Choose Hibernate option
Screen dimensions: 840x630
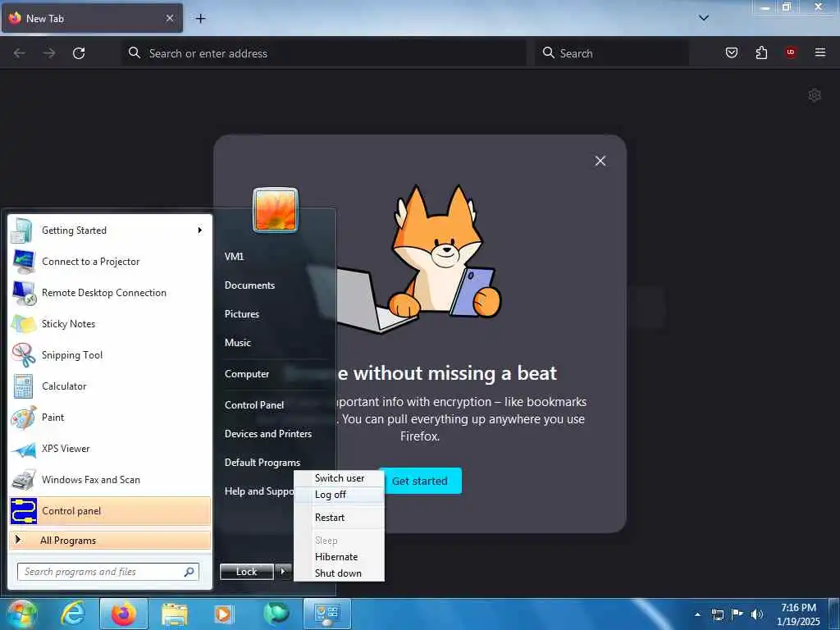(339, 557)
